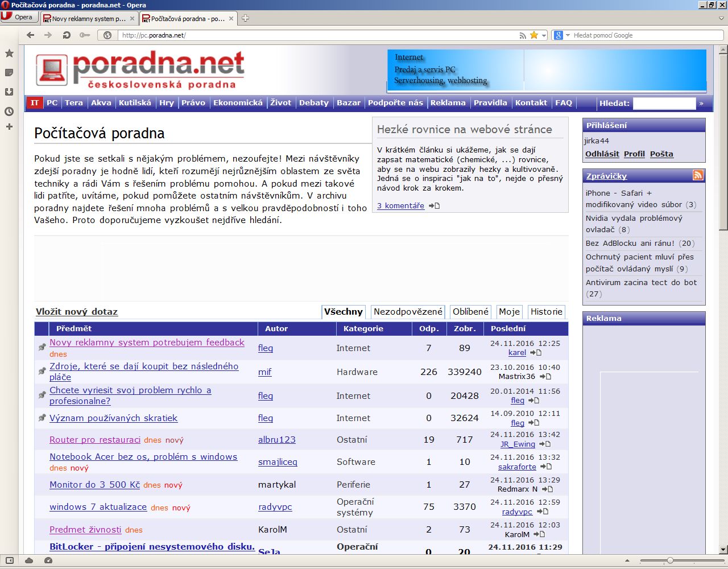The width and height of the screenshot is (728, 569).
Task: Open the Bookmarks panel from the sidebar
Action: click(9, 53)
